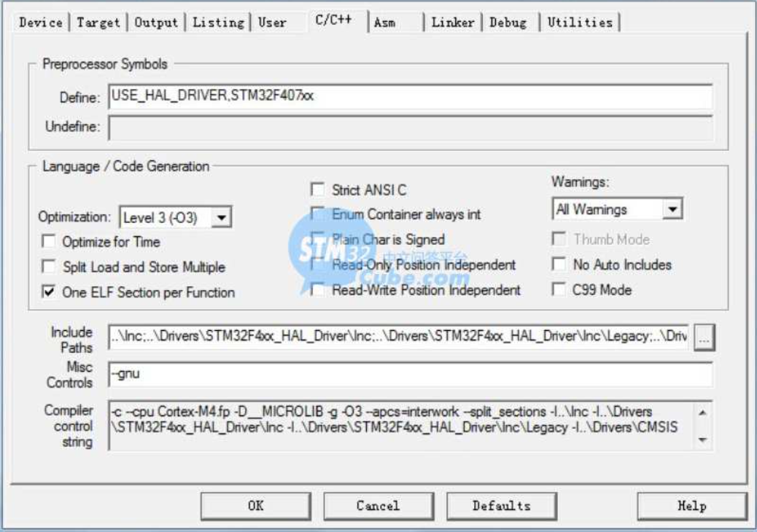The height and width of the screenshot is (532, 757).
Task: Select the Utilities tab
Action: [x=580, y=23]
